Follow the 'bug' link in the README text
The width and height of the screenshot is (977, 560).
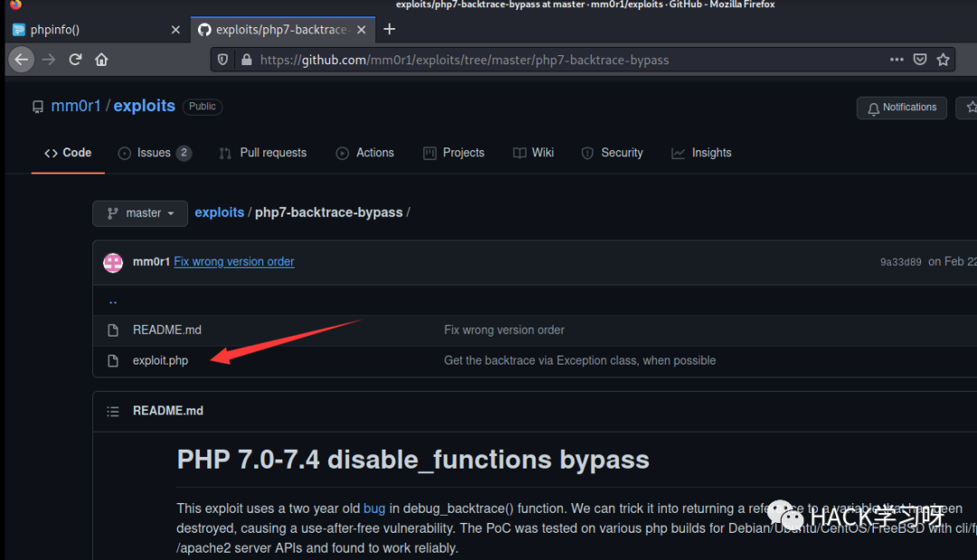(x=374, y=508)
